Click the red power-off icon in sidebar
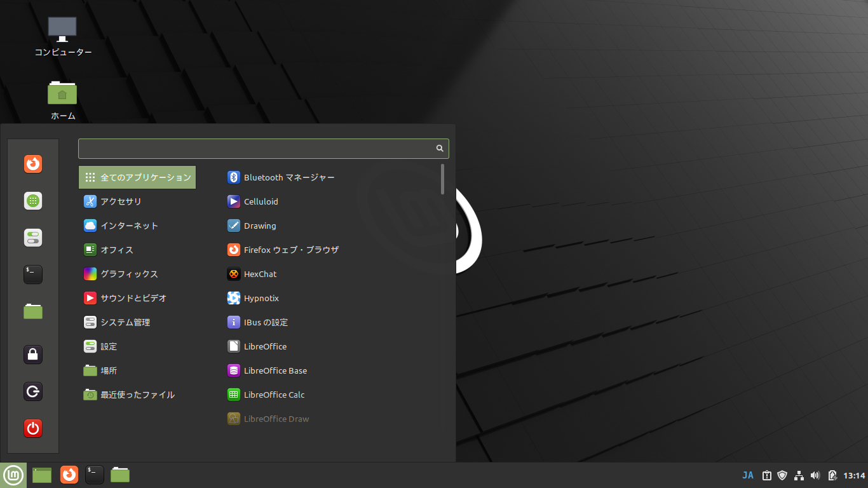868x488 pixels. pos(33,428)
